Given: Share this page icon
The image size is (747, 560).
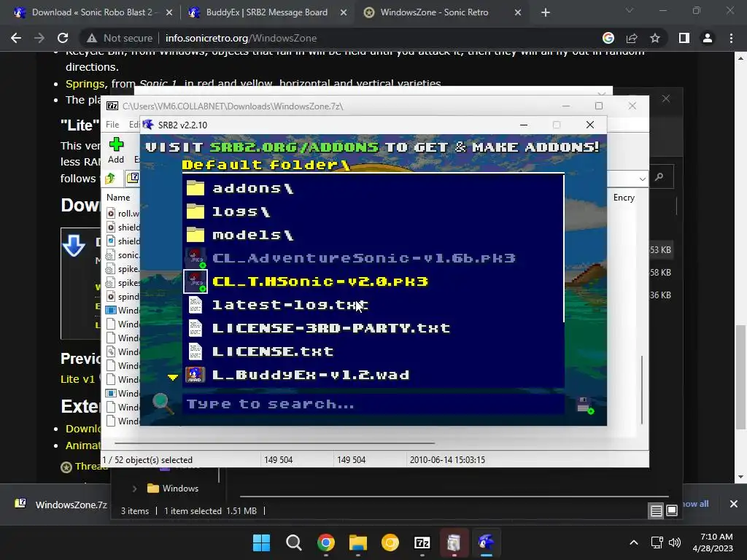Looking at the screenshot, I should click(x=632, y=38).
